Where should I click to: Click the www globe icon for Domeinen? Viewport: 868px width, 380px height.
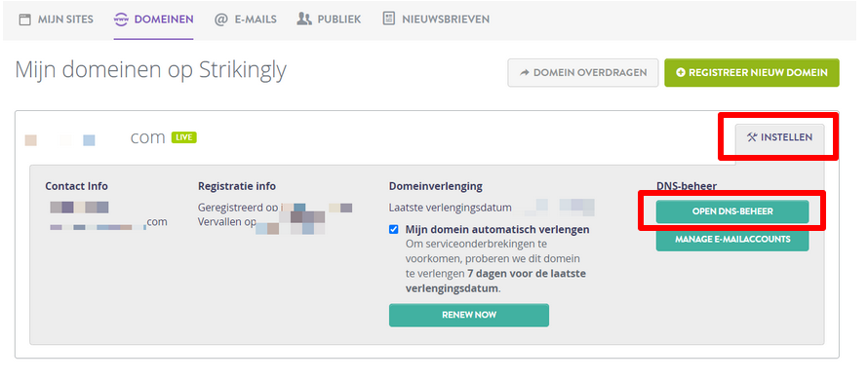(x=121, y=19)
